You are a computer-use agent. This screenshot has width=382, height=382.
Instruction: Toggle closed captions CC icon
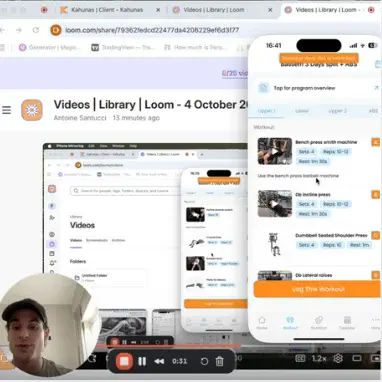(x=300, y=359)
